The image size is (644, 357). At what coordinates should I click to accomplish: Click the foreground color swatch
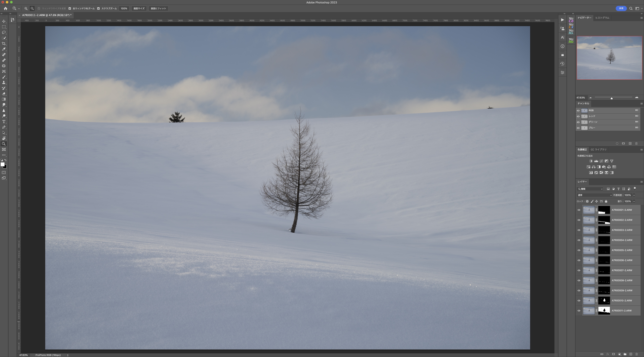pyautogui.click(x=2, y=164)
